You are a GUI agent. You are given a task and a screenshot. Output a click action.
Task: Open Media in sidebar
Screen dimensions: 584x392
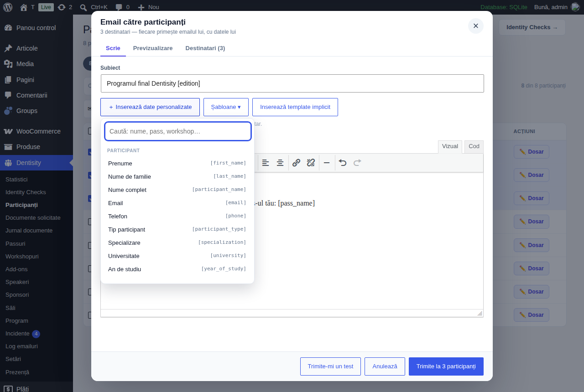[x=36, y=64]
